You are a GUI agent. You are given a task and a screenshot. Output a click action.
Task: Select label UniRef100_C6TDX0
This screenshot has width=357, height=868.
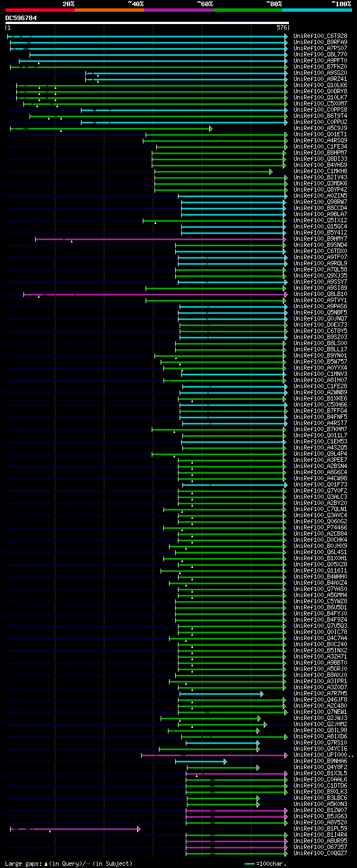[x=320, y=251]
